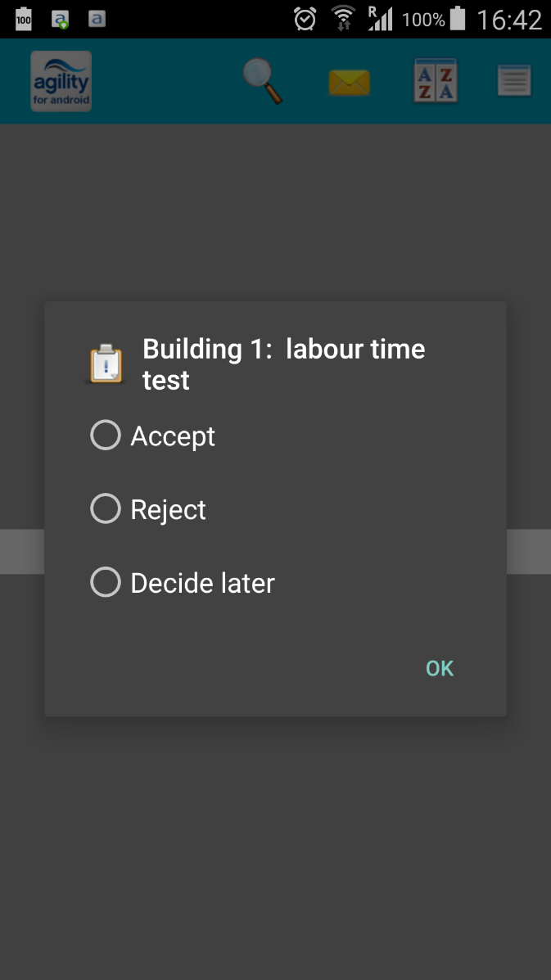Tap the notification icon with green badge
The image size is (551, 980).
point(61,19)
